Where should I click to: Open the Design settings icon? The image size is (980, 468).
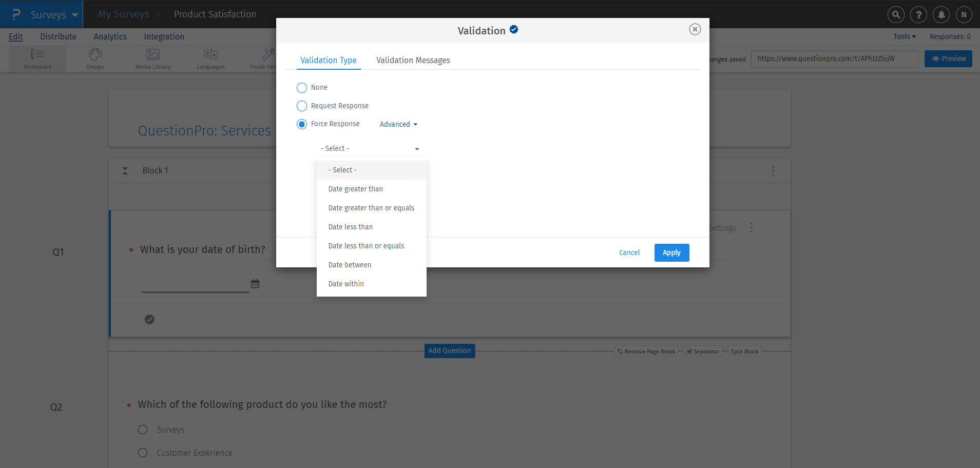click(95, 58)
